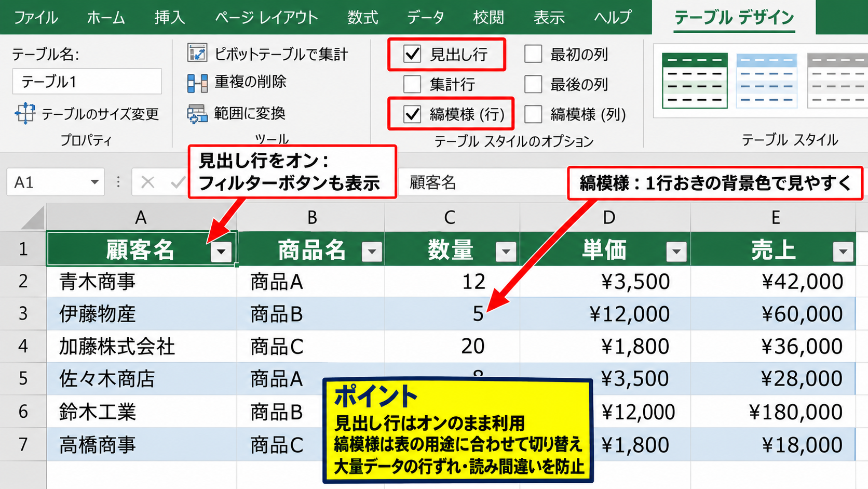Viewport: 868px width, 489px height.
Task: Select the テーブル デザイン tab
Action: (734, 18)
